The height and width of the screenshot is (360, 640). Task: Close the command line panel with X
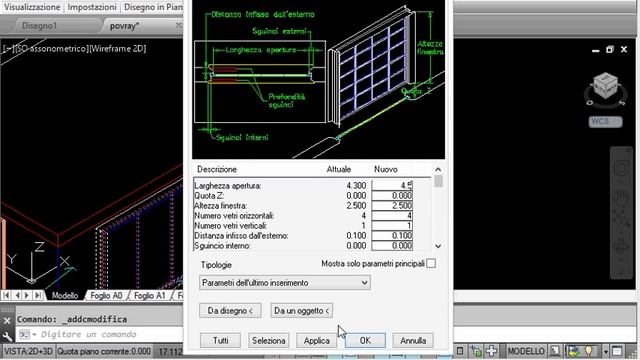coord(7,321)
